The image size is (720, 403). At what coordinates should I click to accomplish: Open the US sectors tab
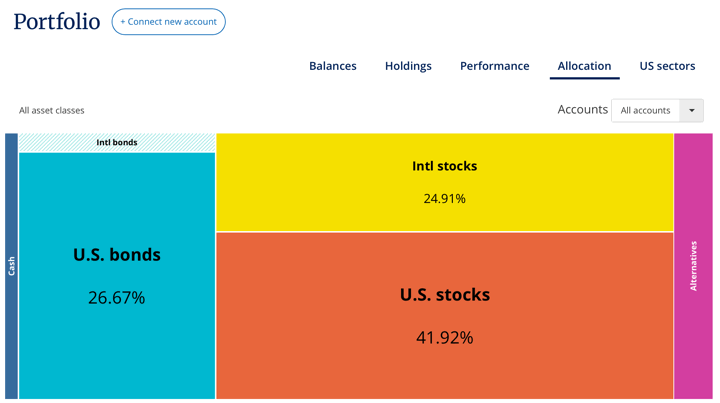click(x=667, y=66)
